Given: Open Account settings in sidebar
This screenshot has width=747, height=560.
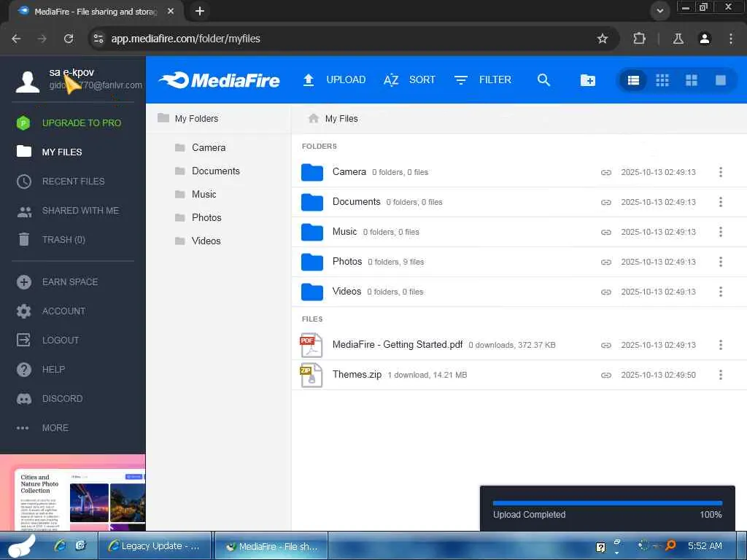Looking at the screenshot, I should [x=51, y=311].
